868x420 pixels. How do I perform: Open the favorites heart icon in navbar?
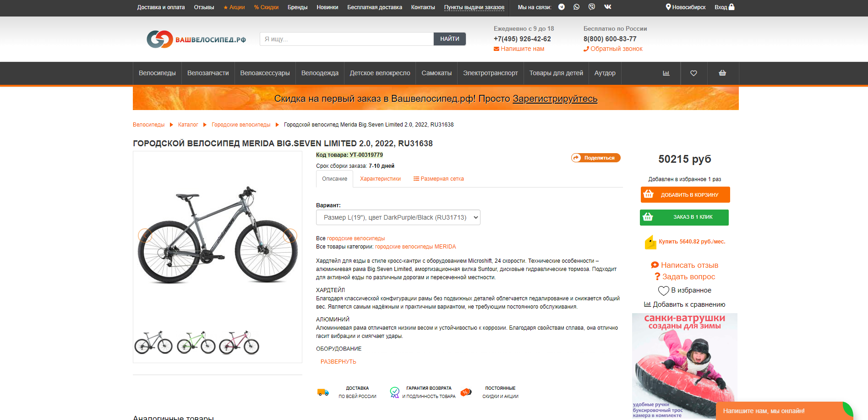click(x=693, y=73)
